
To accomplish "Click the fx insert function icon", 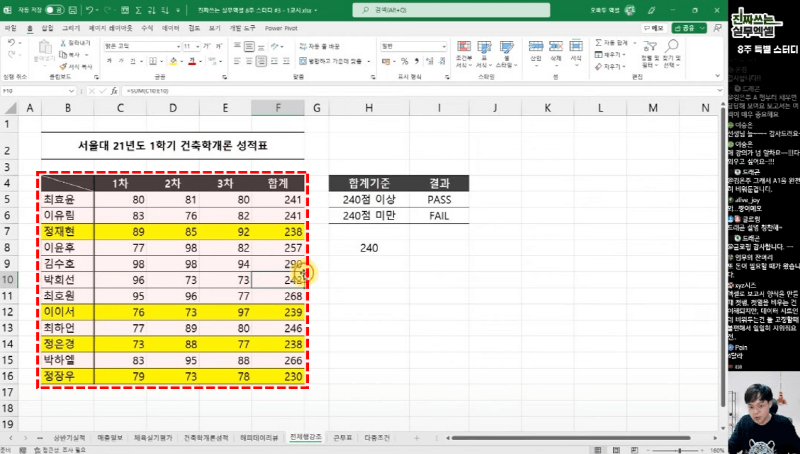I will click(x=114, y=91).
